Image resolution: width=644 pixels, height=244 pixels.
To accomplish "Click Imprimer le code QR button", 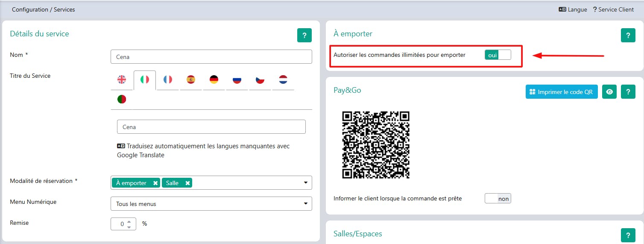I will (562, 91).
